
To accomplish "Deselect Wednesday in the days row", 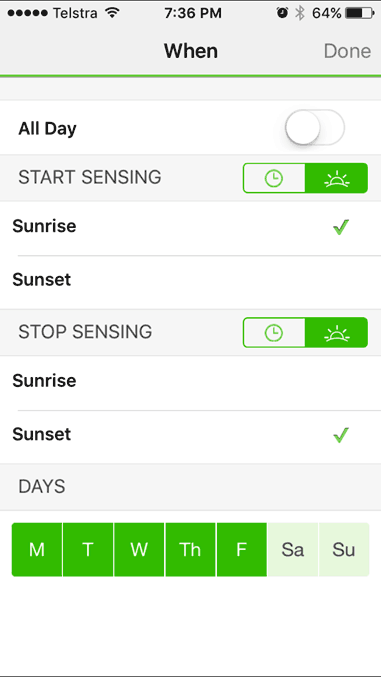I will tap(139, 550).
